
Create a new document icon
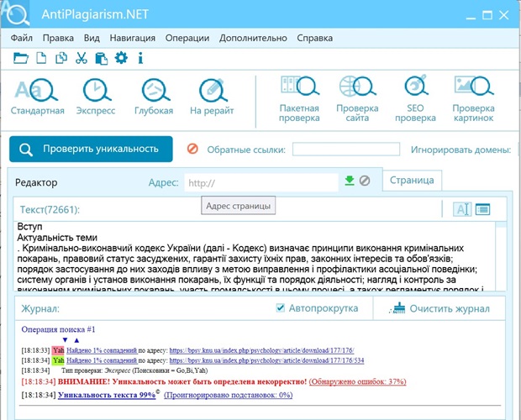coord(41,58)
